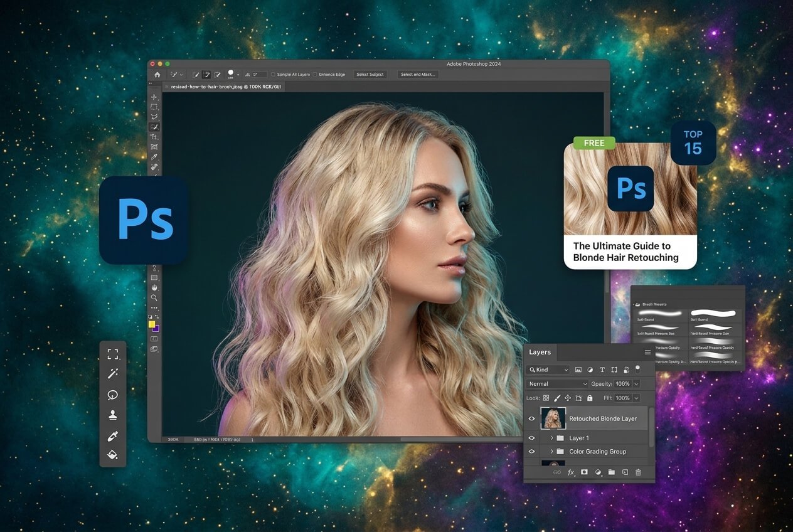Screen dimensions: 793x532
Task: Click the Select Subject button
Action: 370,74
